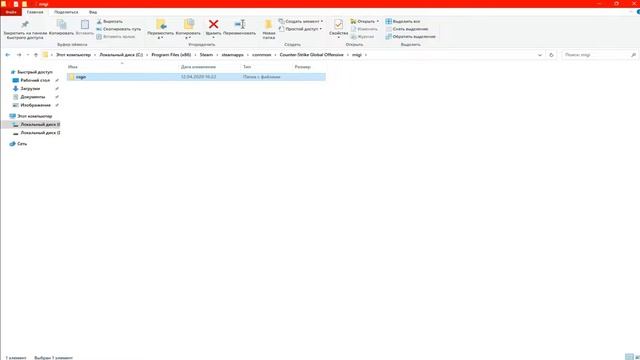Switch to details view icon in status bar
The height and width of the screenshot is (360, 640).
pos(629,357)
